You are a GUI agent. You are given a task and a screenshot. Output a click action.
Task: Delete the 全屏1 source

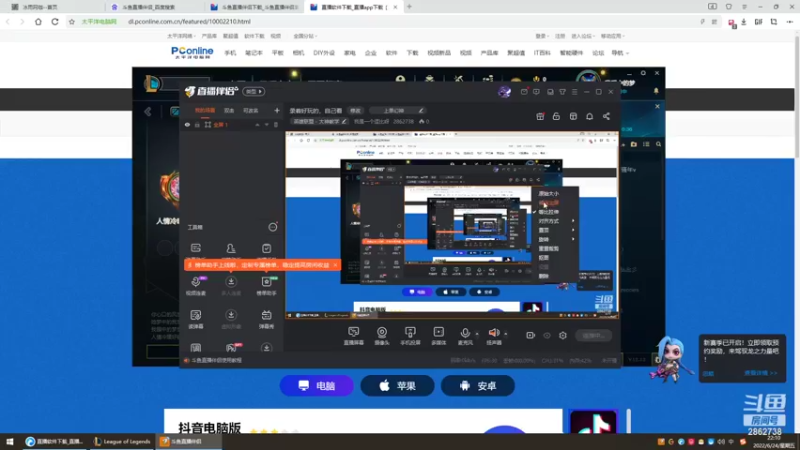pos(276,124)
